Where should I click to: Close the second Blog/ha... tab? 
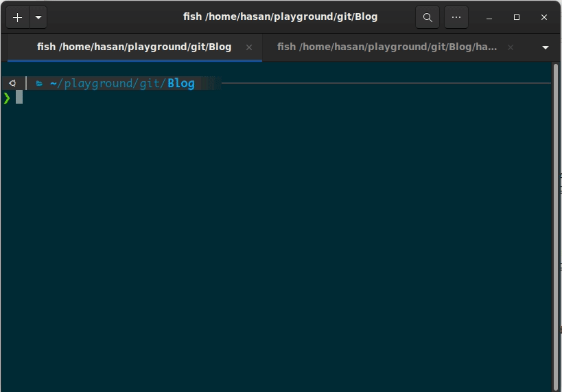click(x=511, y=47)
